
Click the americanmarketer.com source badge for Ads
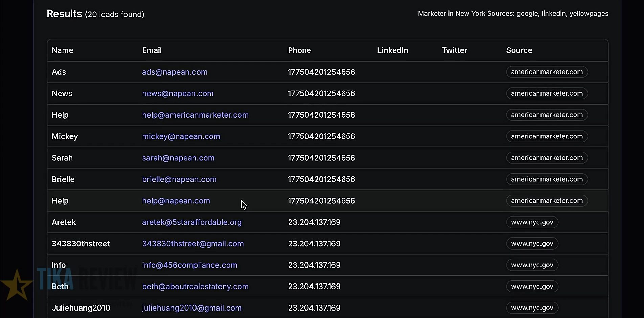(x=547, y=72)
